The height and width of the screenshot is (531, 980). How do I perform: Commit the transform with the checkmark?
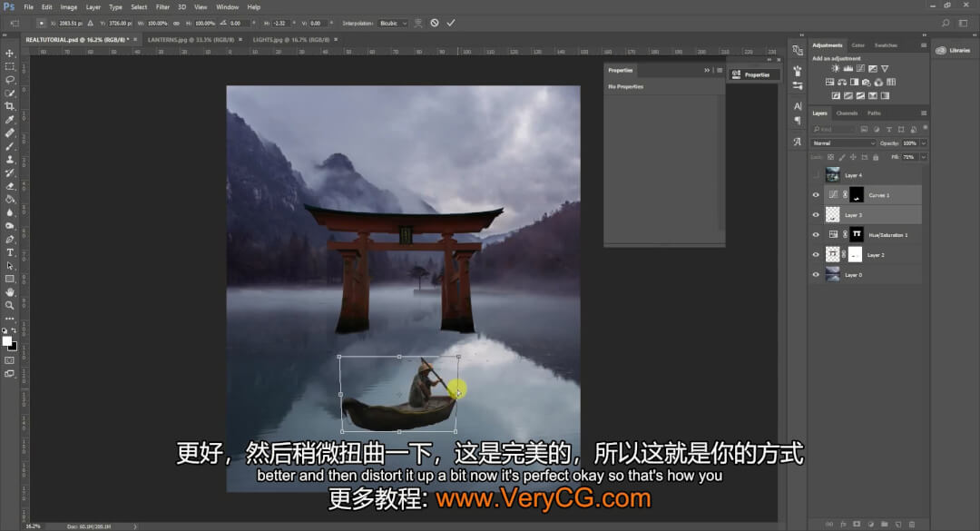(x=451, y=23)
